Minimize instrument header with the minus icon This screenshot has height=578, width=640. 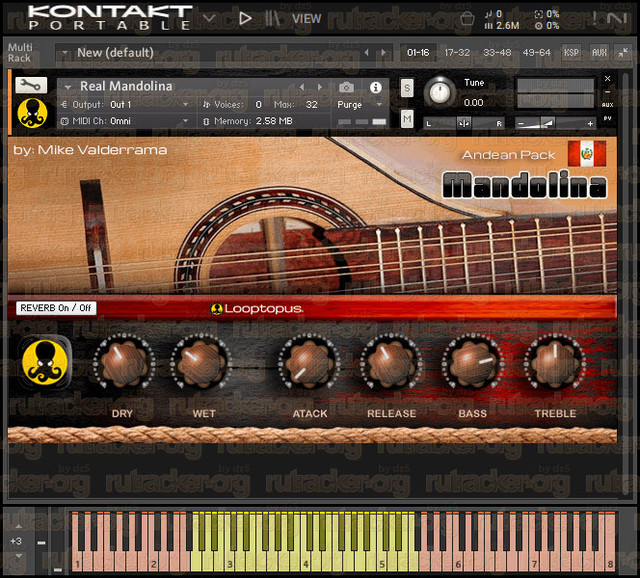(x=607, y=92)
